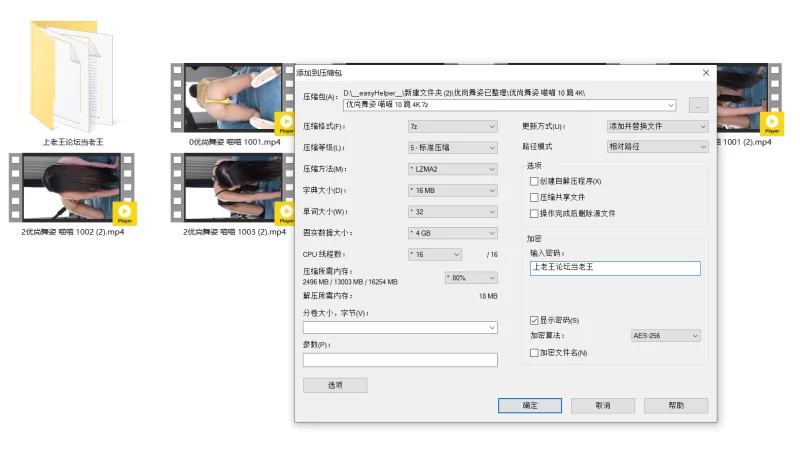Expand the 单词大小 dropdown showing 32

point(453,212)
